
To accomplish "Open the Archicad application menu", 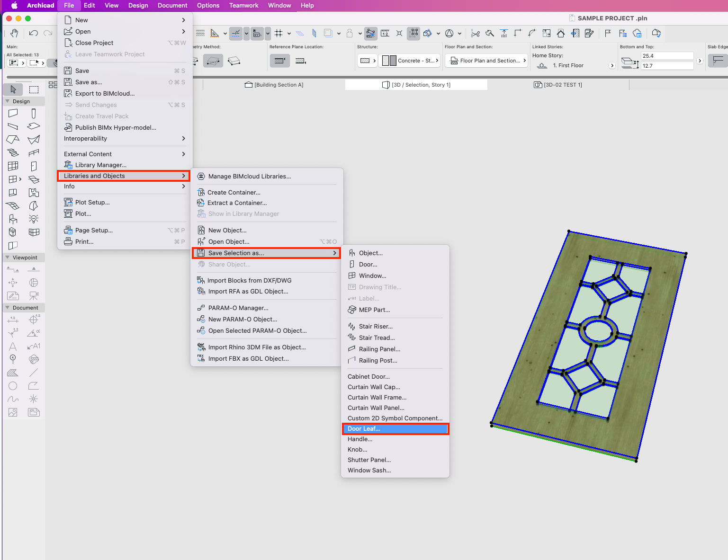I will 41,5.
